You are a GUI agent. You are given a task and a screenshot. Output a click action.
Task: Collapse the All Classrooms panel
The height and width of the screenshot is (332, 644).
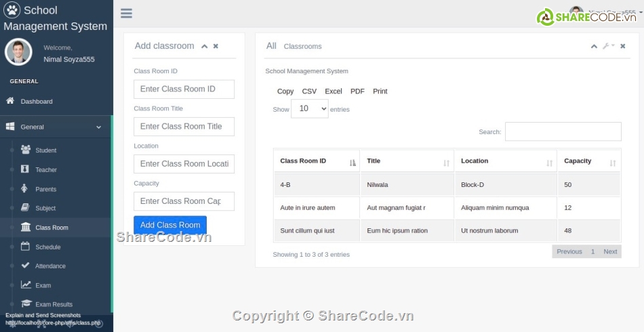(x=594, y=46)
